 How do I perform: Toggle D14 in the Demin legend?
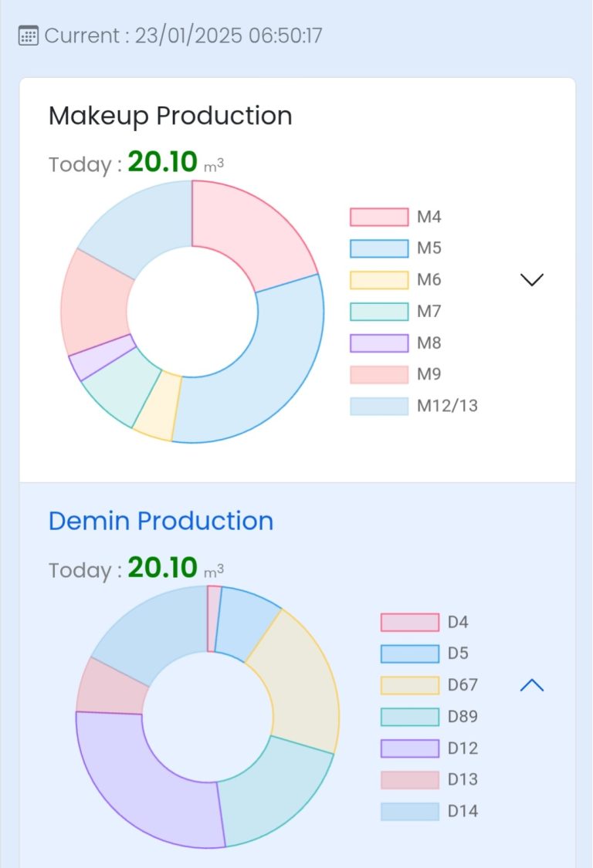click(409, 811)
